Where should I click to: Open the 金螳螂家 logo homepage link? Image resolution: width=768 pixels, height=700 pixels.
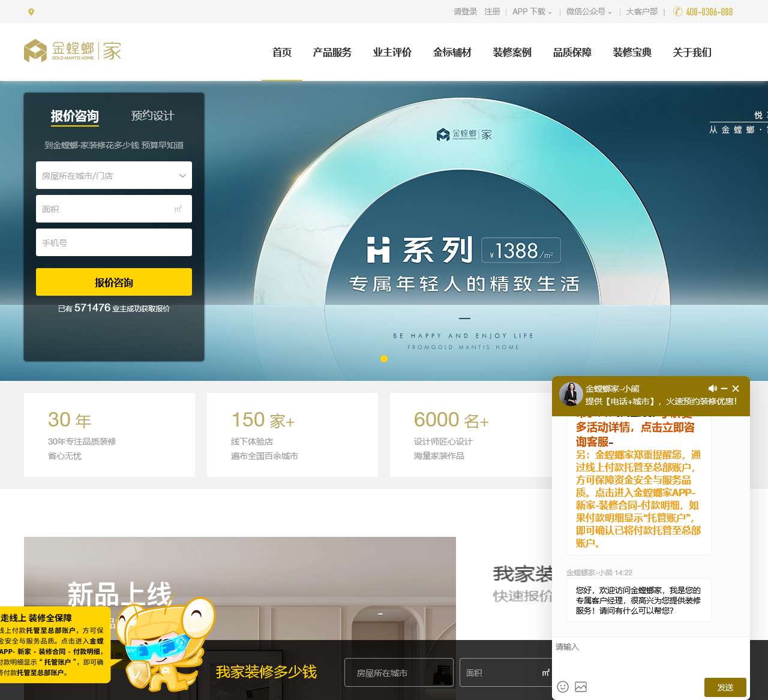click(x=73, y=51)
